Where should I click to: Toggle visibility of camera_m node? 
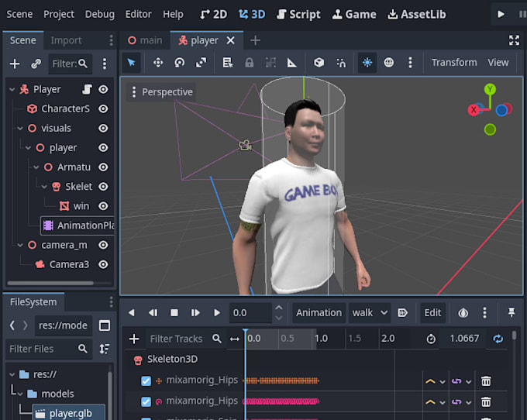click(103, 245)
